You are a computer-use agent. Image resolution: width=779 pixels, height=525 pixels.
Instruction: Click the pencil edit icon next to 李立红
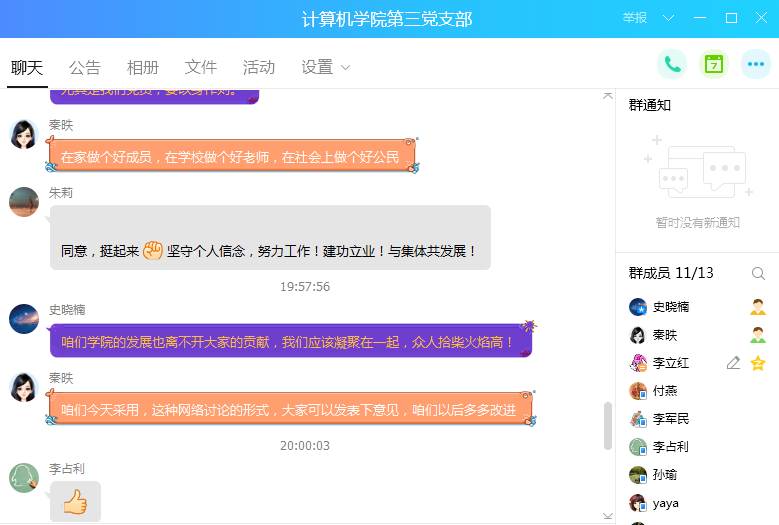point(733,363)
